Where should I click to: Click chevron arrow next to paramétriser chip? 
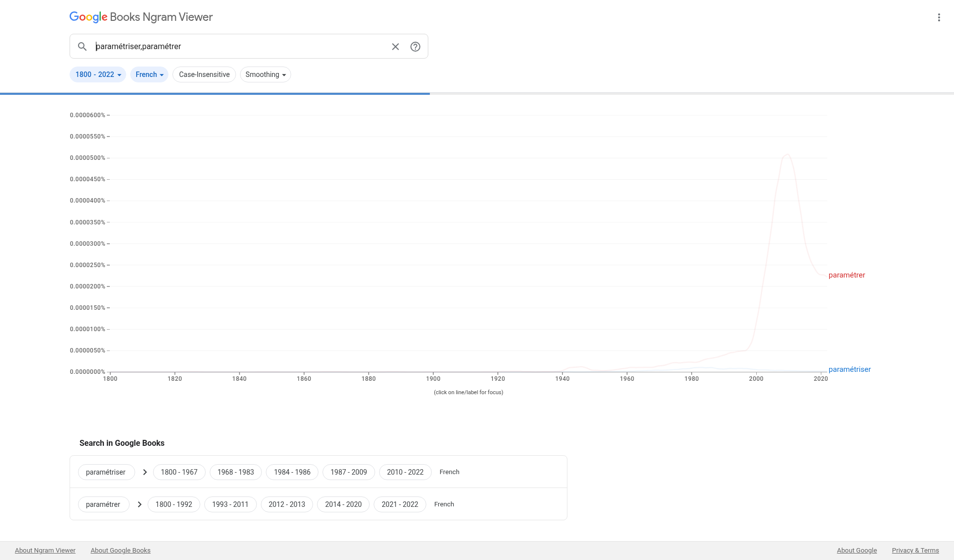coord(145,472)
